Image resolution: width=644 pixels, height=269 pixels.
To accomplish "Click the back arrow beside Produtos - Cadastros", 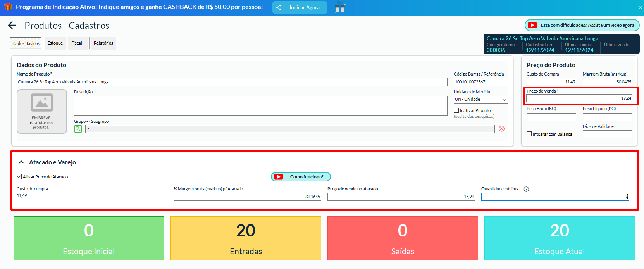I will [12, 26].
